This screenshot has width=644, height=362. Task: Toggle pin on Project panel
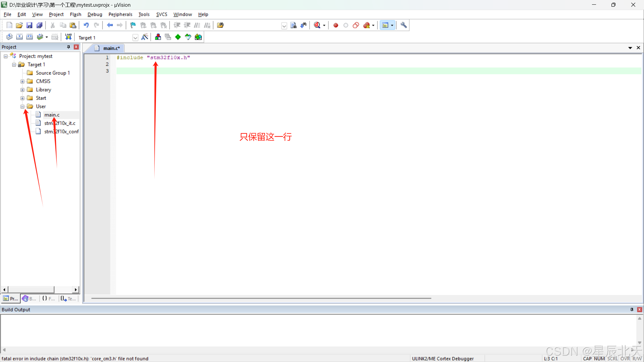(x=68, y=47)
